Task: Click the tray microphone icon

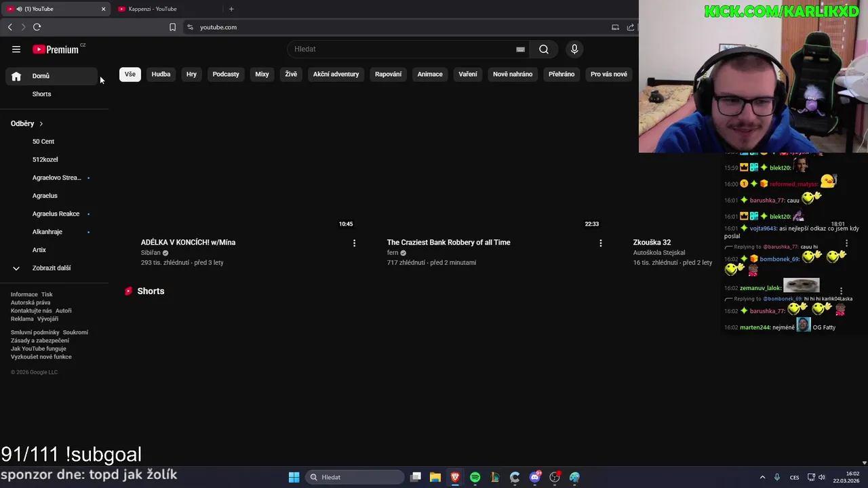Action: point(777,477)
